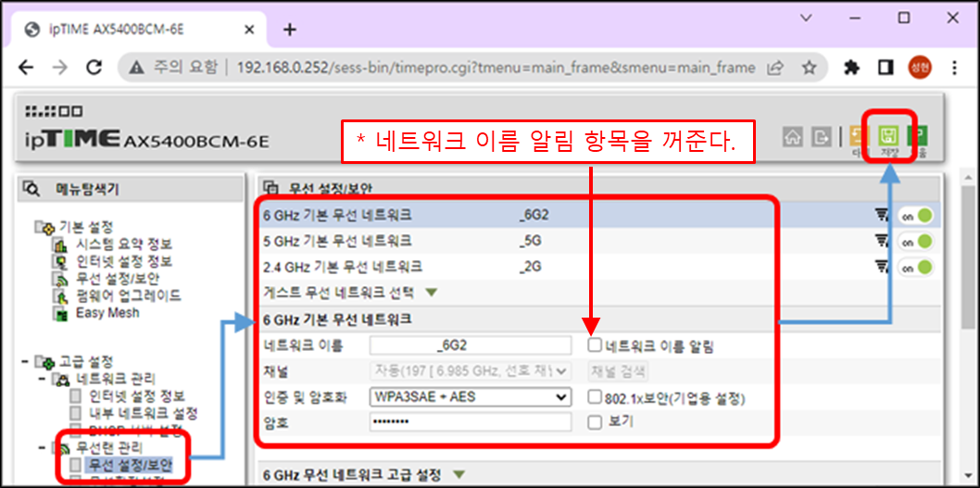The height and width of the screenshot is (488, 980).
Task: Click the 펌웨어 업그레이드 icon
Action: coord(61,296)
